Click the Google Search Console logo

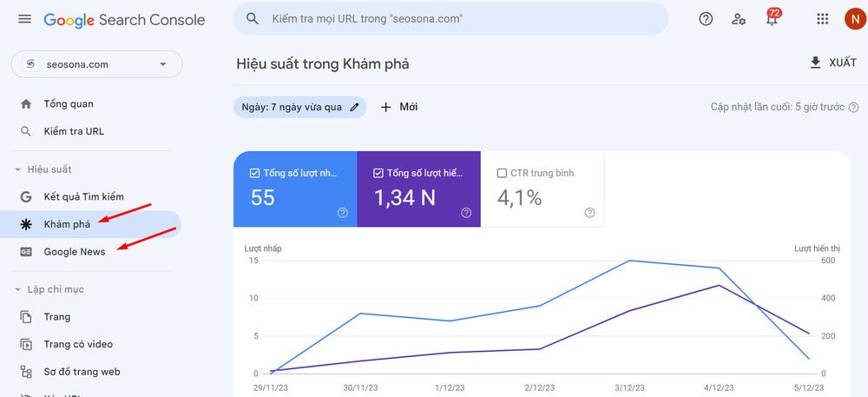124,21
